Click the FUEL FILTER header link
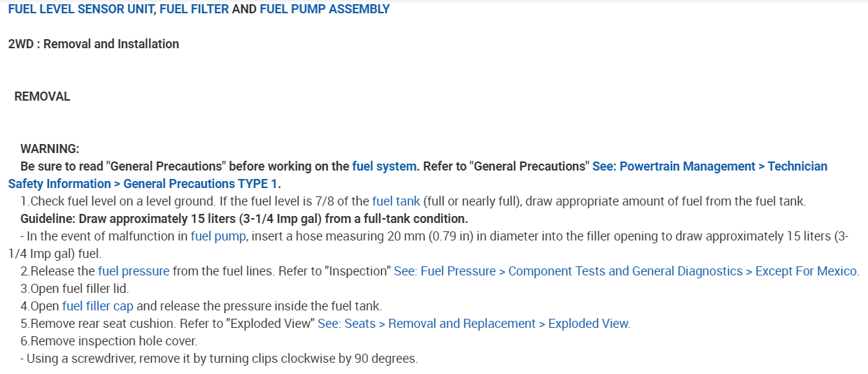This screenshot has width=868, height=374. (194, 9)
